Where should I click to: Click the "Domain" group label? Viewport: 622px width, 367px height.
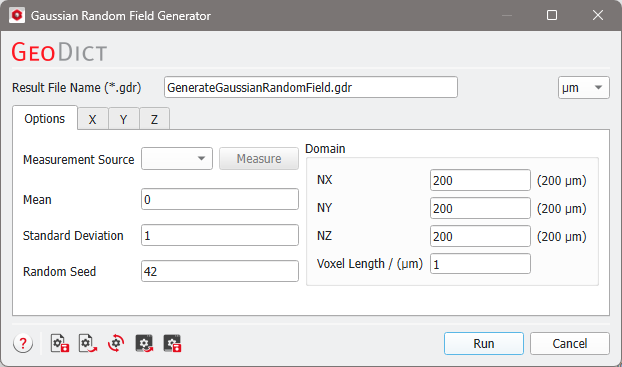tap(325, 149)
